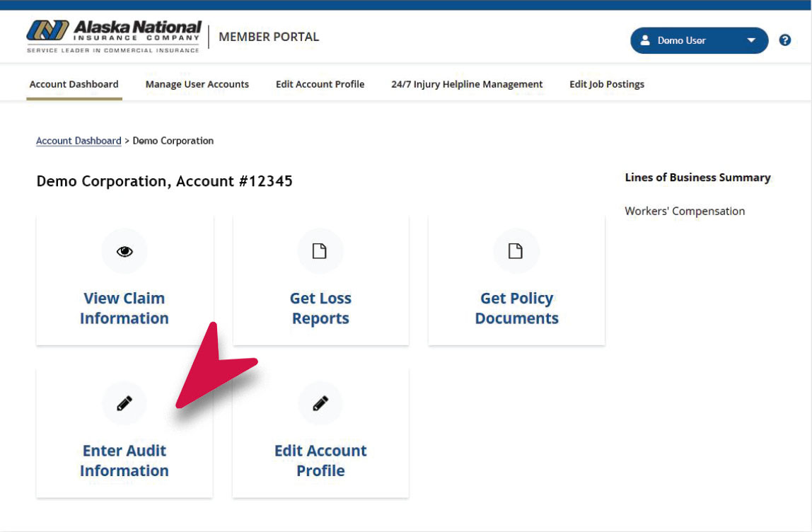The image size is (812, 532).
Task: Open the Enter Audit Information tile text
Action: (x=124, y=461)
